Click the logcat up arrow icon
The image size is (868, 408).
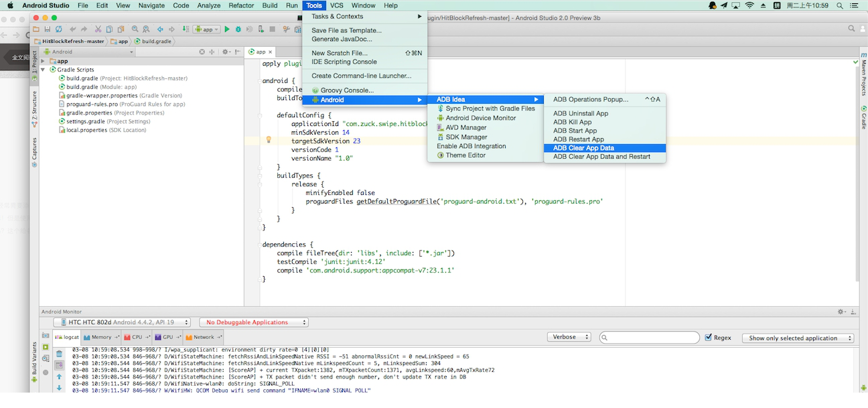pyautogui.click(x=59, y=378)
